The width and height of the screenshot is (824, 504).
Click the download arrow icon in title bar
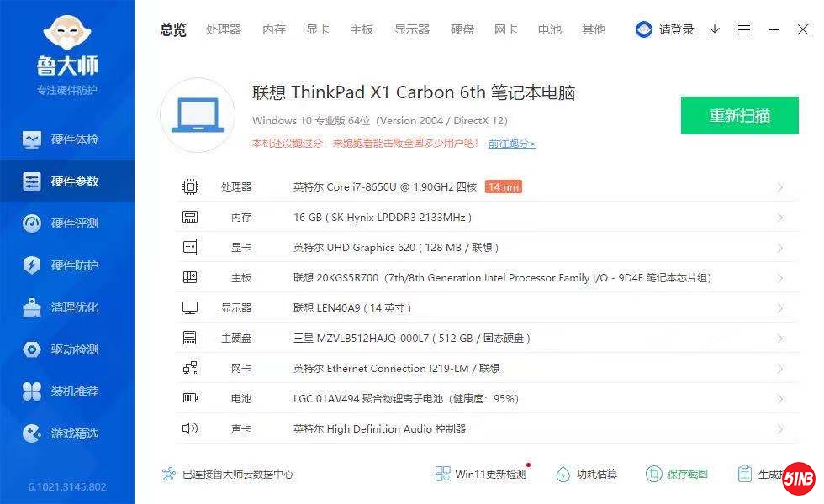coord(715,29)
